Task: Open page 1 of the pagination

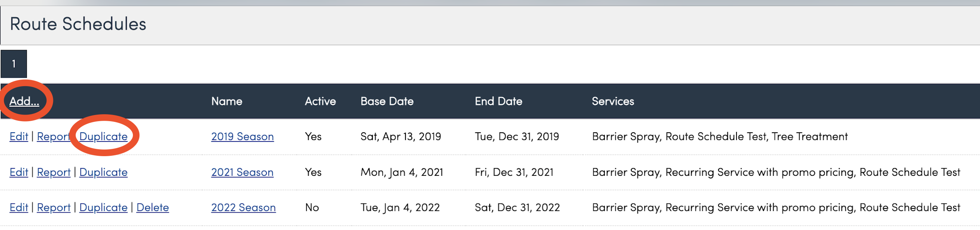Action: point(14,64)
